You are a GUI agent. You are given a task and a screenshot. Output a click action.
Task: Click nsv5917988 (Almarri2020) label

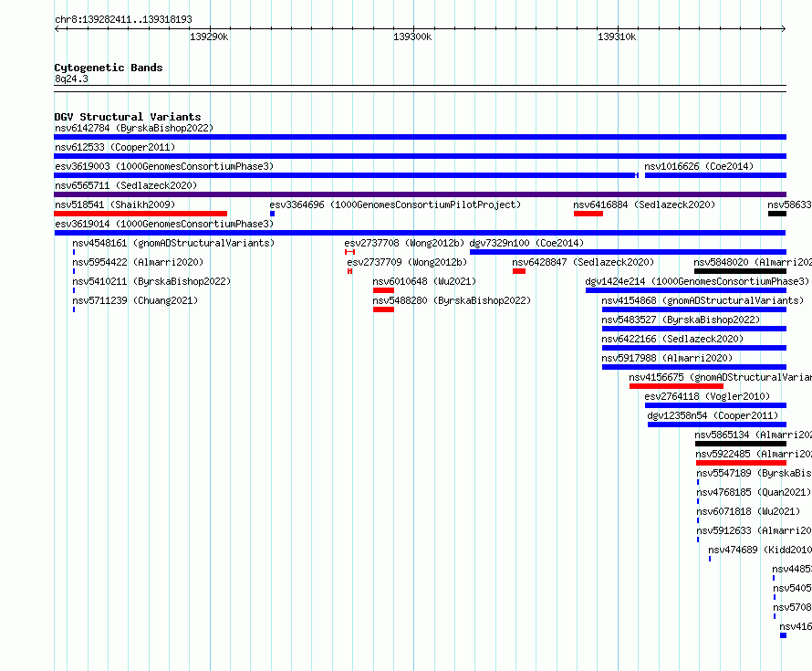point(667,358)
